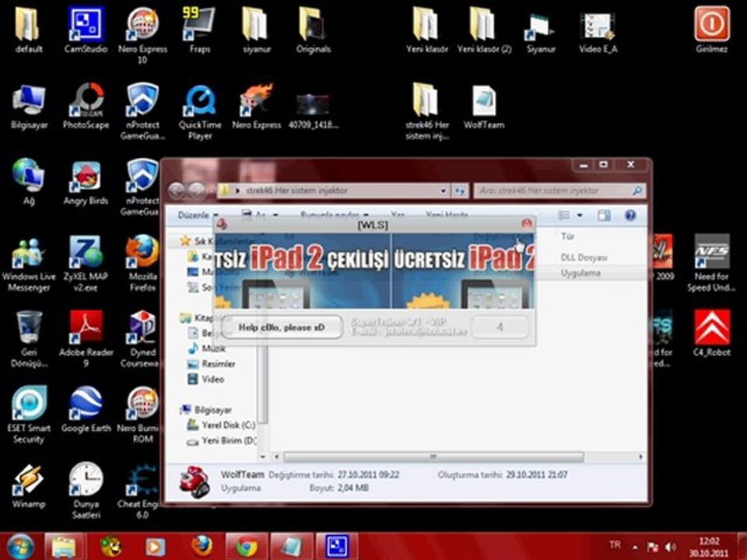The image size is (747, 560).
Task: Launch the Google Earth desktop shortcut
Action: pyautogui.click(x=86, y=410)
